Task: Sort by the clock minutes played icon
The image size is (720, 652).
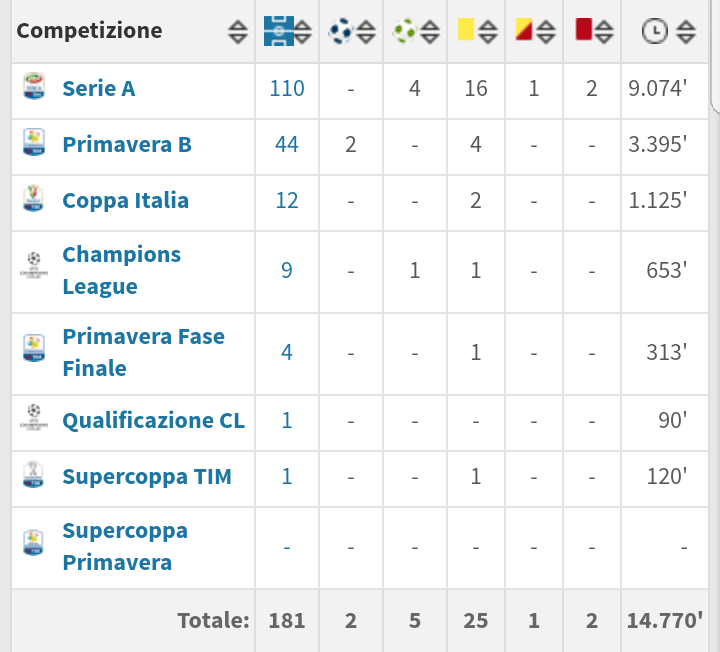Action: point(654,31)
